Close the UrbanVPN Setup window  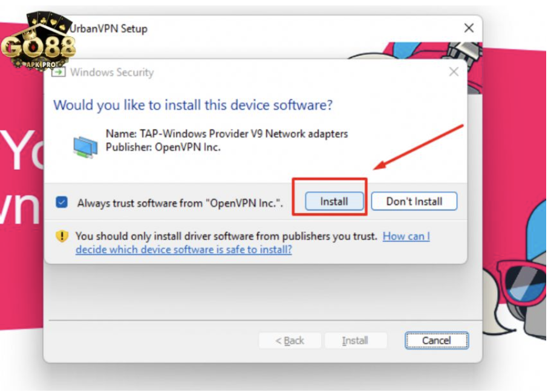click(x=468, y=28)
